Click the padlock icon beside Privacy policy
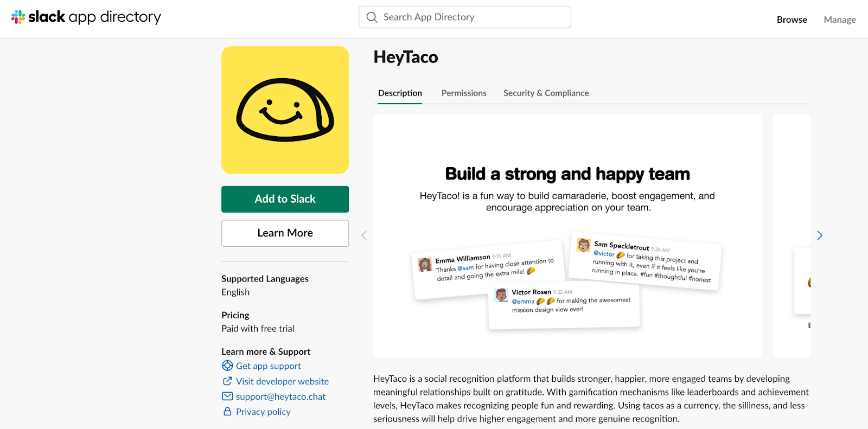 [227, 412]
